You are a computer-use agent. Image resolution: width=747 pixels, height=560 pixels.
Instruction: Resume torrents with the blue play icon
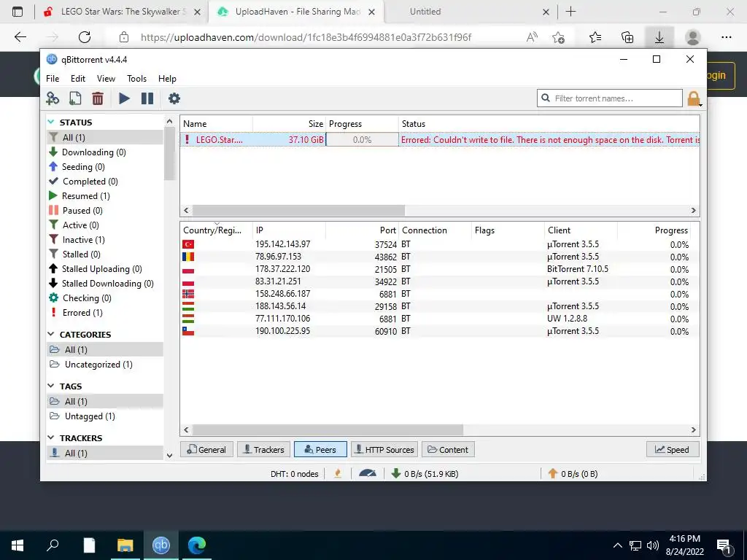coord(124,98)
